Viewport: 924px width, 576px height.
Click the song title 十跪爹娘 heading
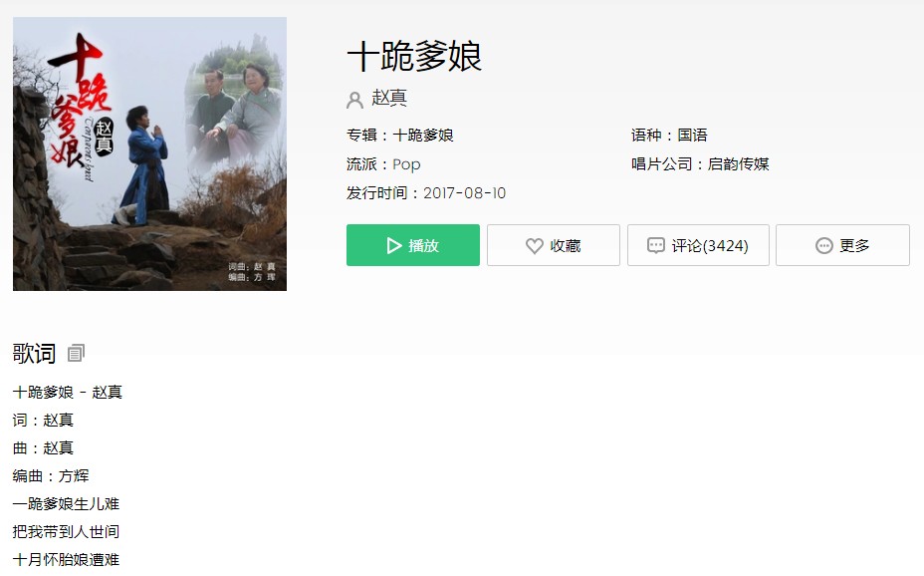tap(414, 57)
